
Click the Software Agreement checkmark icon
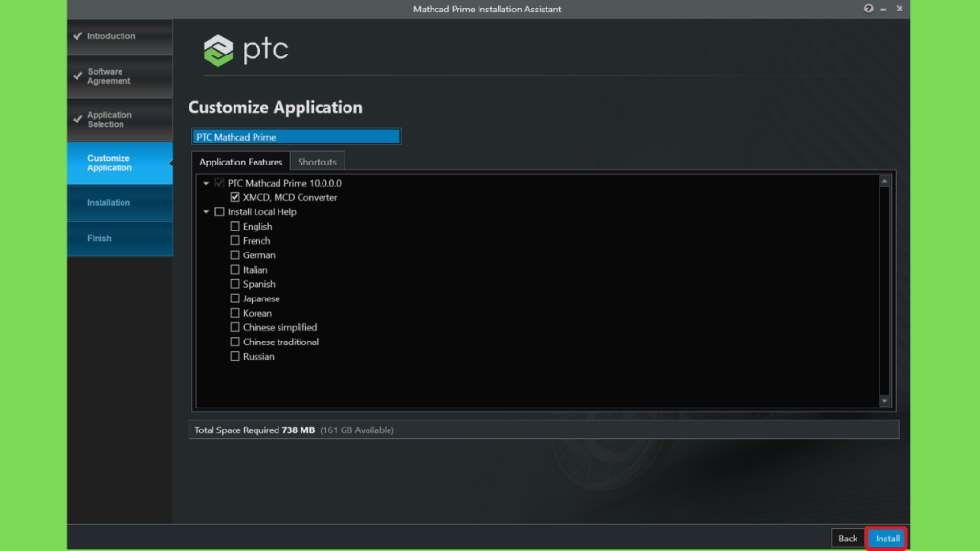[78, 77]
